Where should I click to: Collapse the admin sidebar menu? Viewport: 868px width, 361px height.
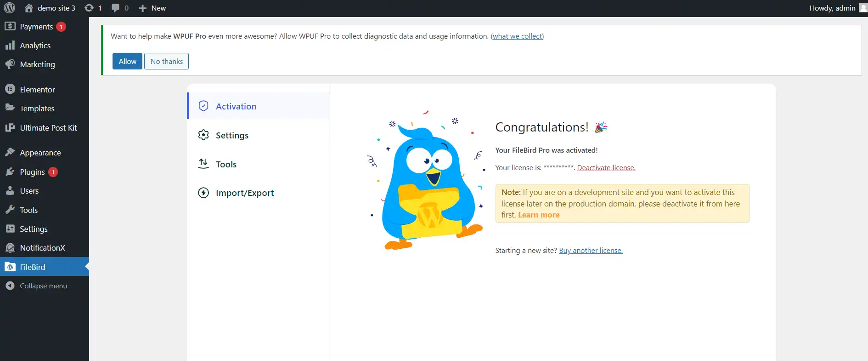pos(45,286)
